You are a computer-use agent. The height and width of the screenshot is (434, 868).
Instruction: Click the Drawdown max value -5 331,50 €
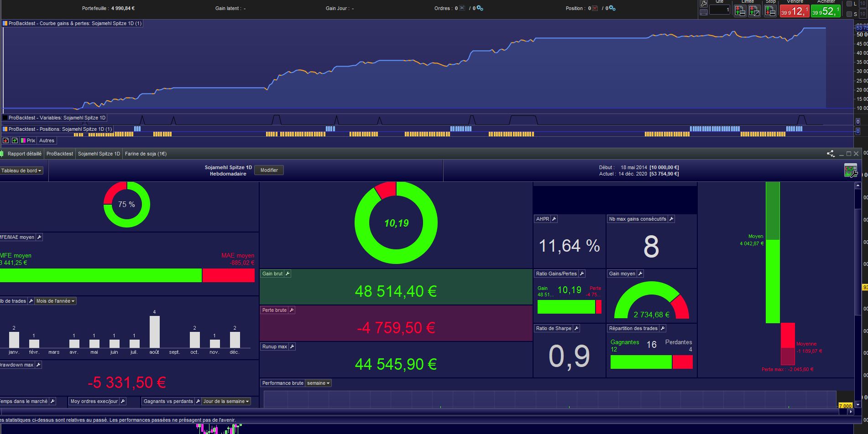point(126,382)
